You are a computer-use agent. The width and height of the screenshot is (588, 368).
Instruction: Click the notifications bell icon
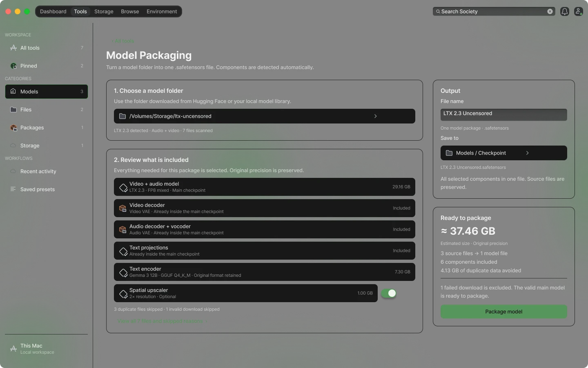[565, 11]
